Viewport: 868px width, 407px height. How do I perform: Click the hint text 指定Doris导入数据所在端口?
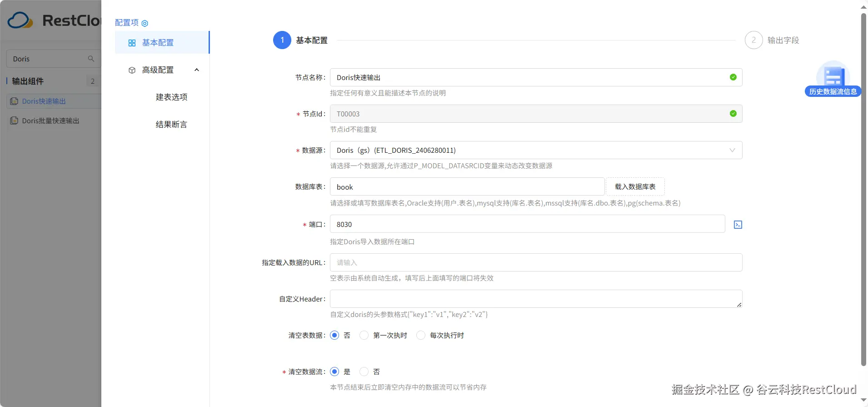click(372, 242)
